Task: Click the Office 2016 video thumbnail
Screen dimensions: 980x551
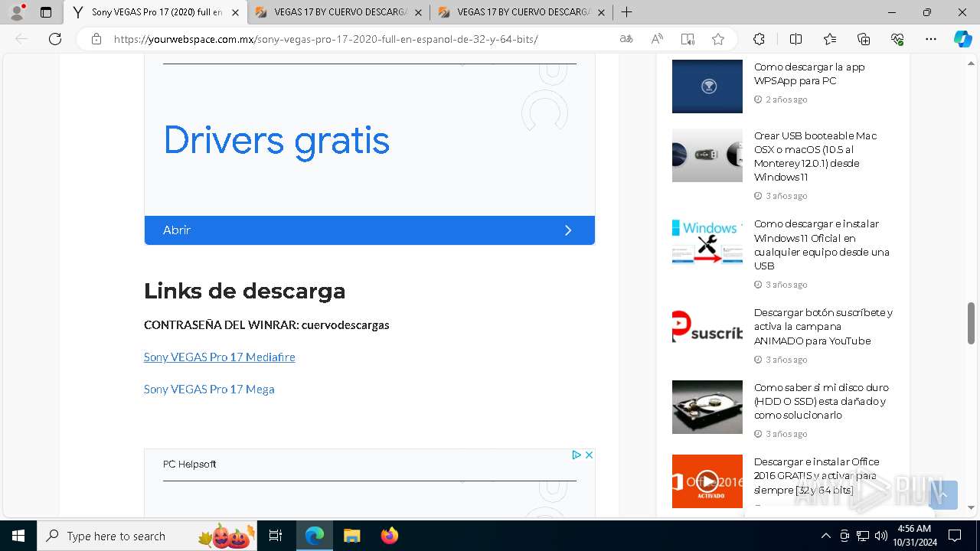Action: tap(707, 481)
